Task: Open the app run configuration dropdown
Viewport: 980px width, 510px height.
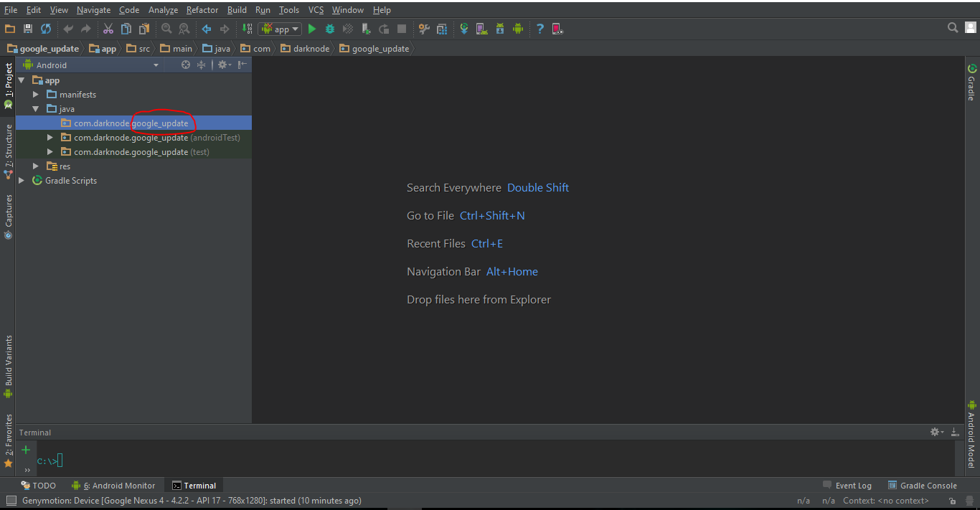Action: [281, 29]
